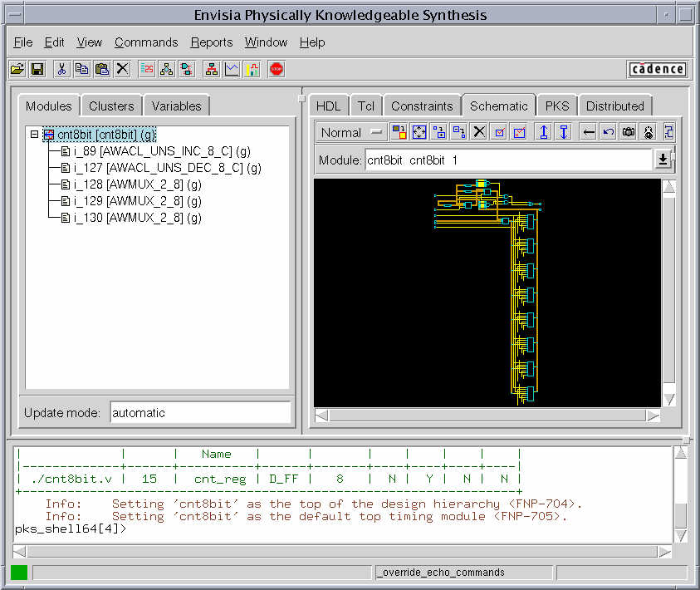Image resolution: width=700 pixels, height=590 pixels.
Task: Switch to the Constraints tab
Action: click(422, 106)
